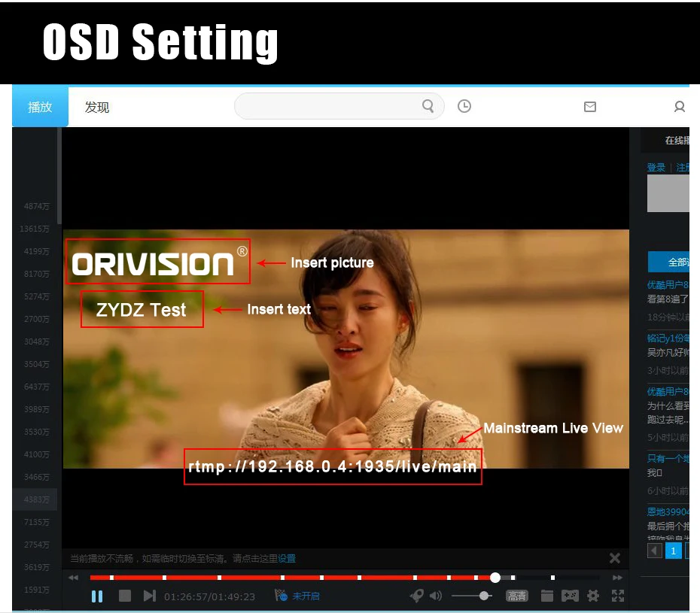Click the 01:26:57/01:49:23 time display
Image resolution: width=700 pixels, height=613 pixels.
(x=209, y=596)
